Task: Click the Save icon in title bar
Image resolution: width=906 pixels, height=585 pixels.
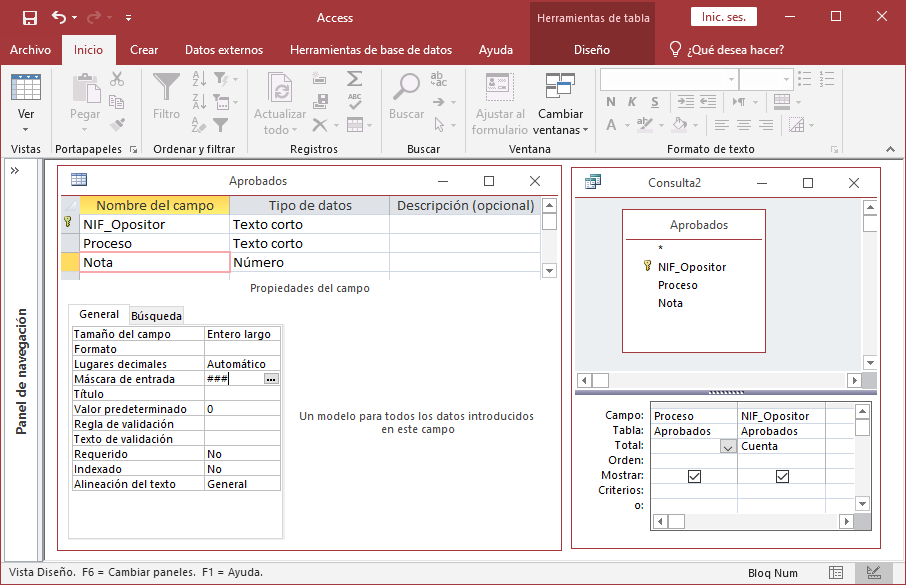Action: (x=29, y=17)
